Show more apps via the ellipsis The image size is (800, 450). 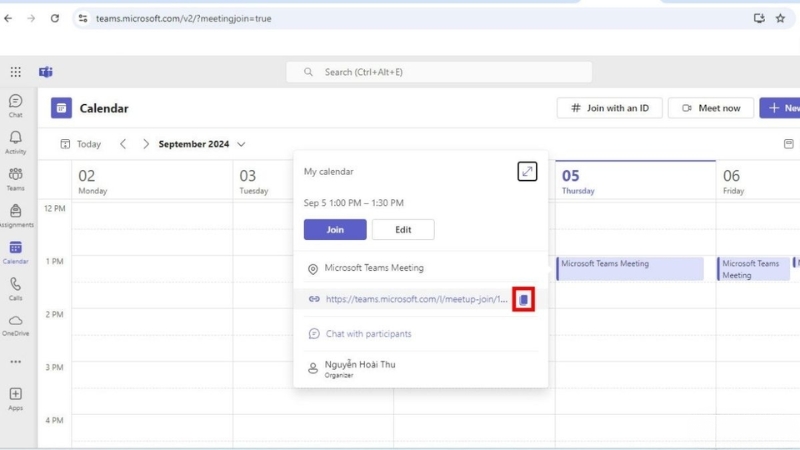pyautogui.click(x=15, y=361)
